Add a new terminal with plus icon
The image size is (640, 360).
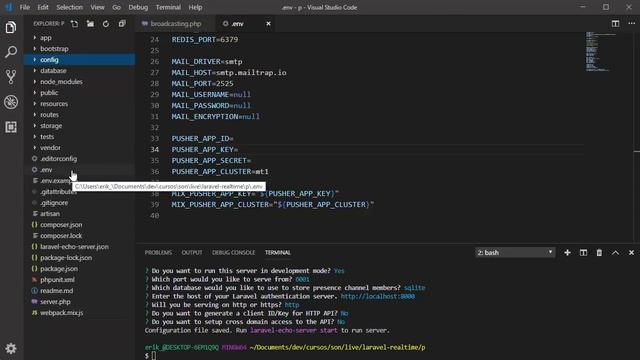(567, 253)
